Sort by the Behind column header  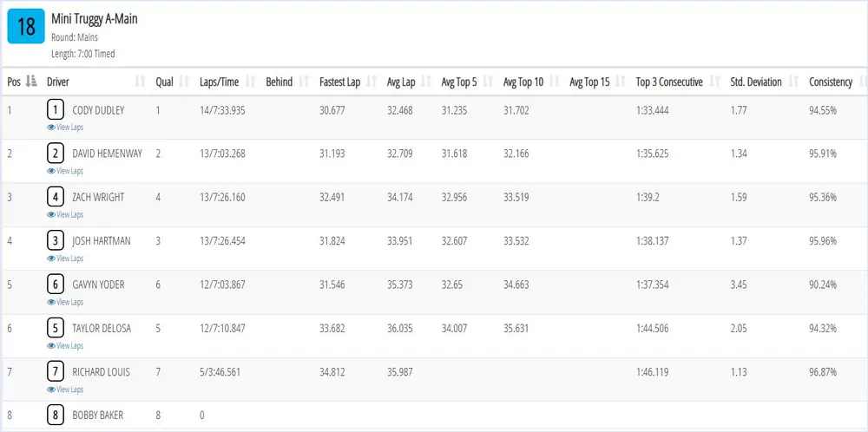(x=286, y=82)
